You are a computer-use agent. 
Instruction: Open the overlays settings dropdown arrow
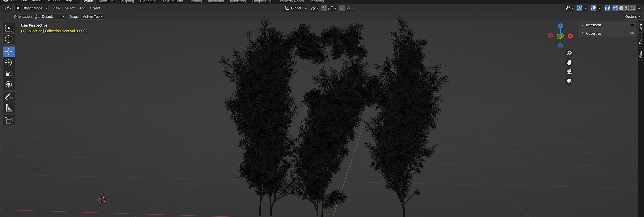[x=599, y=8]
